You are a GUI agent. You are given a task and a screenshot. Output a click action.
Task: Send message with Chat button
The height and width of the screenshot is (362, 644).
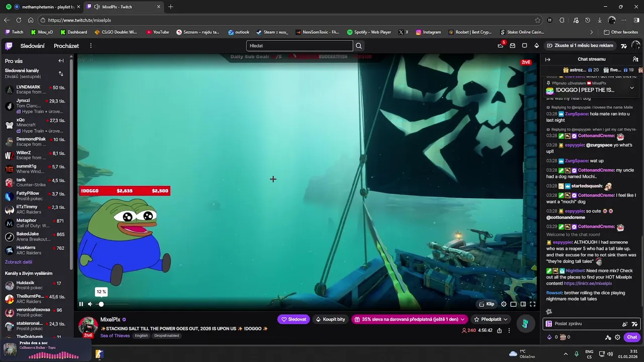[x=632, y=337]
